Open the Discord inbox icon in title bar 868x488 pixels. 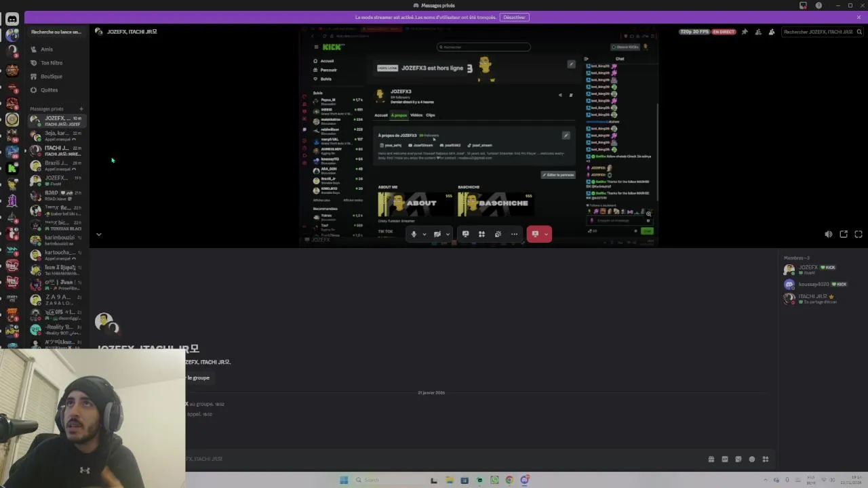click(x=803, y=5)
